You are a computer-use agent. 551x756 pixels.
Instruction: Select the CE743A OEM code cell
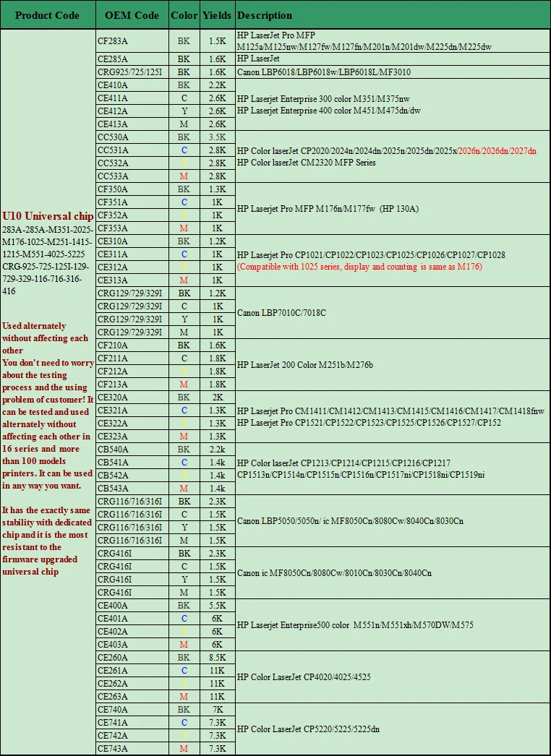click(132, 748)
